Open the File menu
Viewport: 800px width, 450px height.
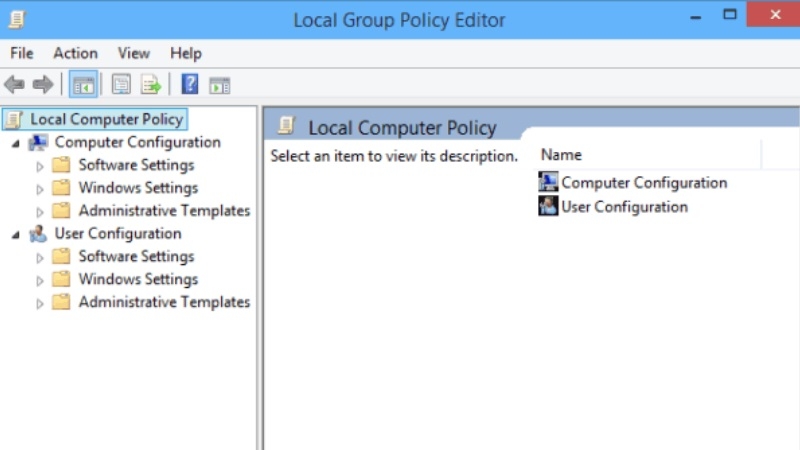click(x=21, y=53)
